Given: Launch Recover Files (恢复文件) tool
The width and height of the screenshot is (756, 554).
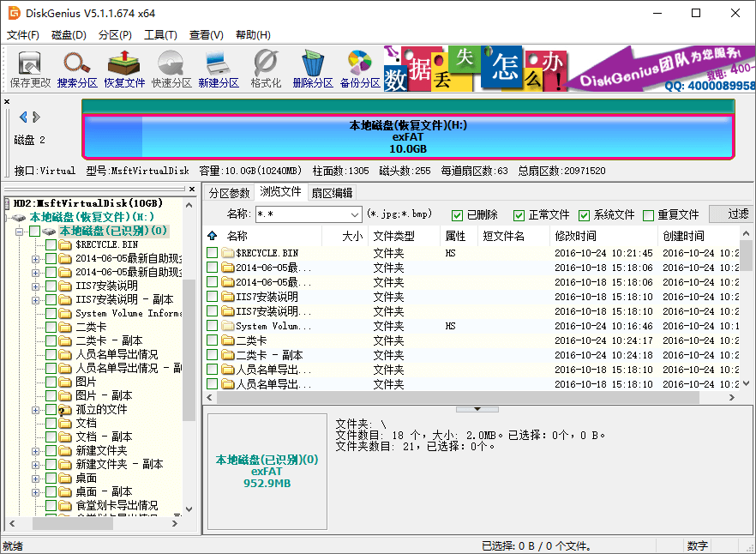Looking at the screenshot, I should [x=124, y=69].
